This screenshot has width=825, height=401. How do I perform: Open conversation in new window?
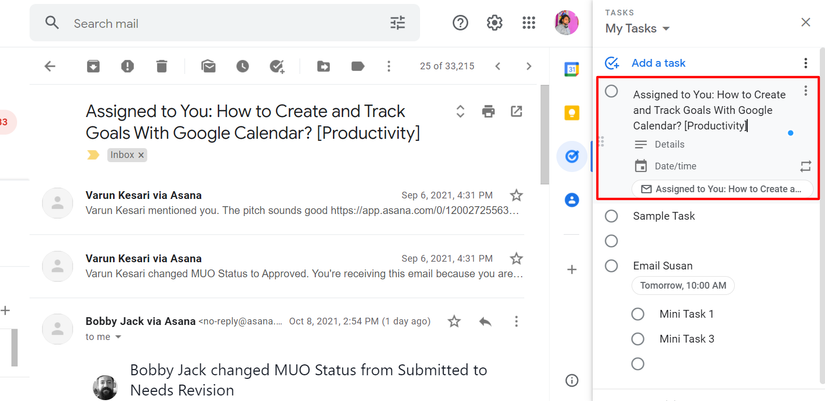point(517,111)
